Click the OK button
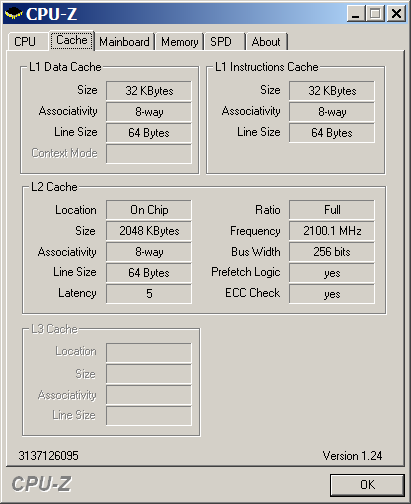 pos(367,485)
